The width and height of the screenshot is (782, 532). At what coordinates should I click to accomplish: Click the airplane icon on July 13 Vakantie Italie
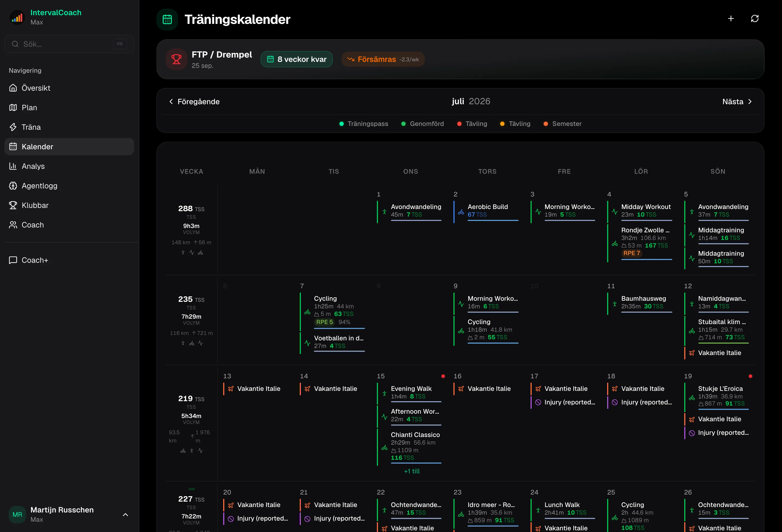[x=231, y=389]
